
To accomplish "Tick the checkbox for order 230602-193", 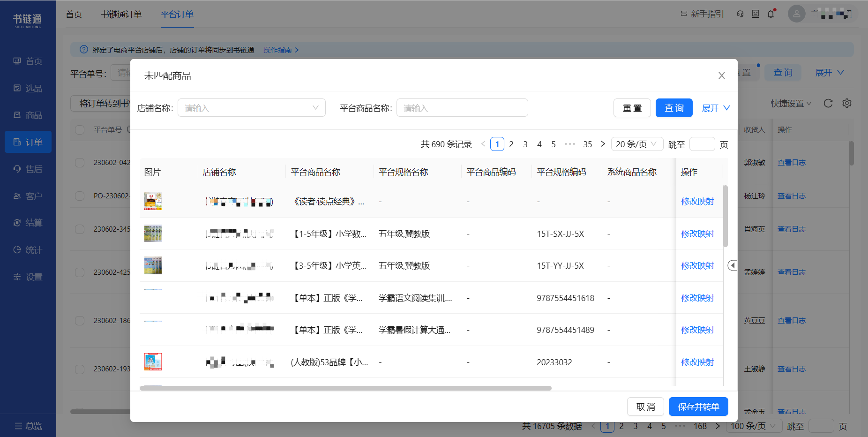I will click(x=80, y=369).
